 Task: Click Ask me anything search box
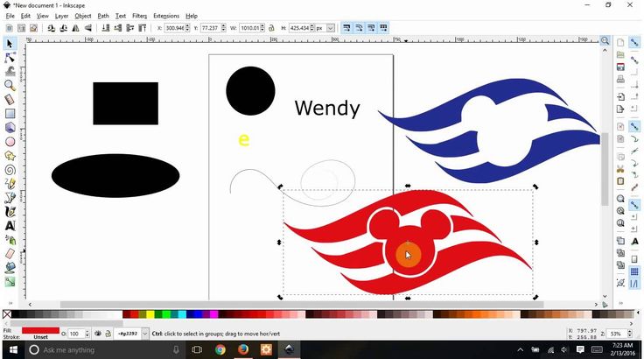coord(101,350)
